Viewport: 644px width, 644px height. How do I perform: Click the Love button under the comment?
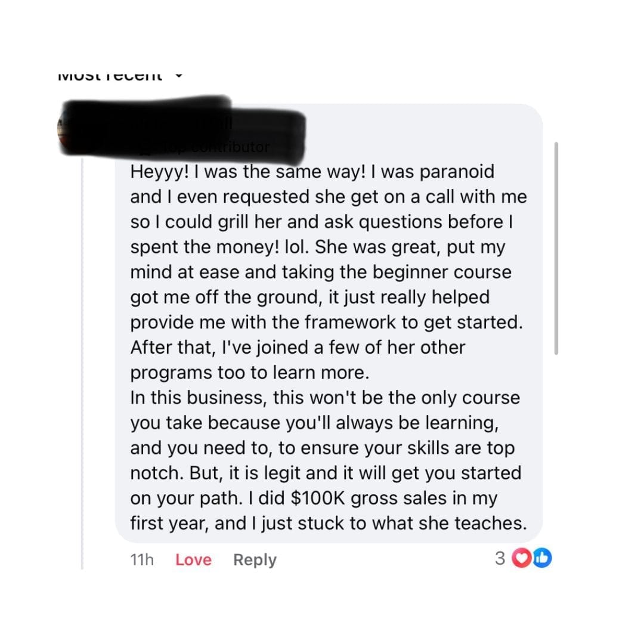[x=193, y=560]
